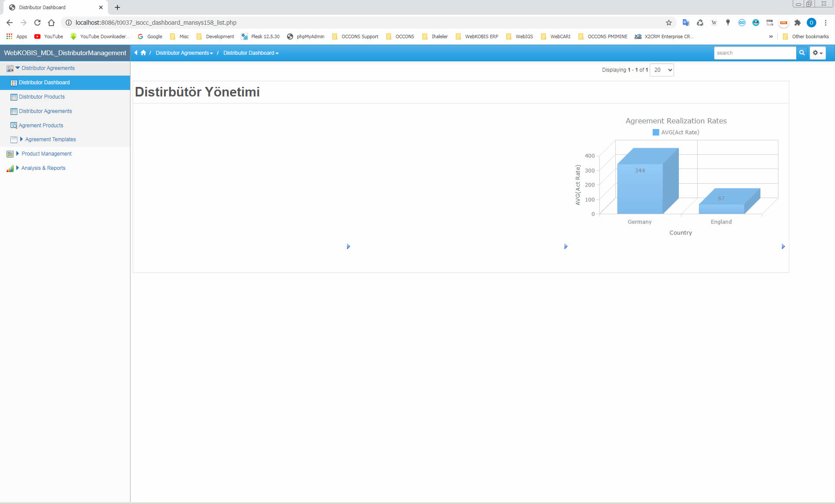Screen dimensions: 835x504
Task: Open Distributor Dashboard breadcrumb dropdown
Action: click(x=251, y=53)
